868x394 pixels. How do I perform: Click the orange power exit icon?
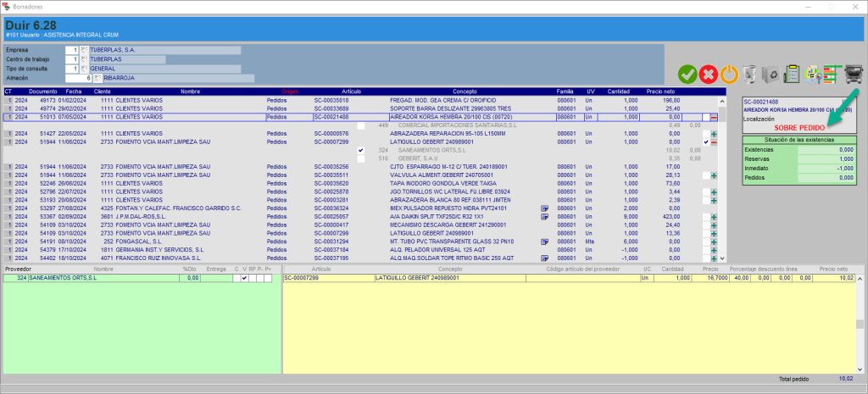(x=729, y=75)
